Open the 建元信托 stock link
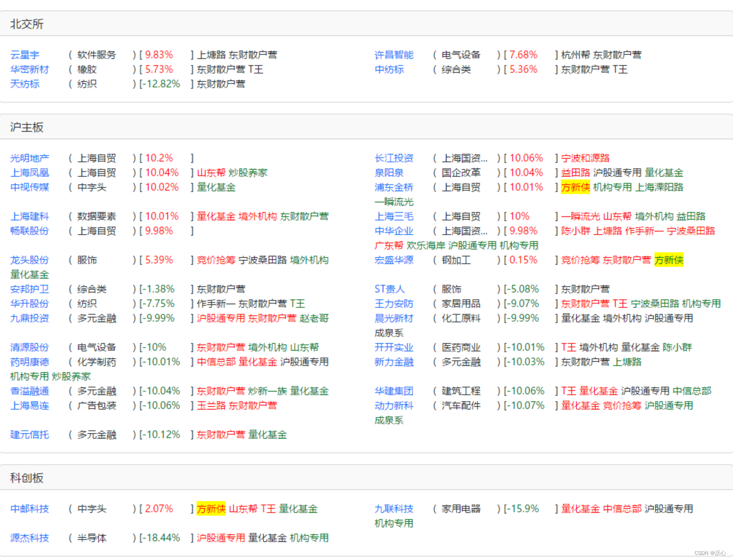The image size is (733, 560). pos(30,435)
